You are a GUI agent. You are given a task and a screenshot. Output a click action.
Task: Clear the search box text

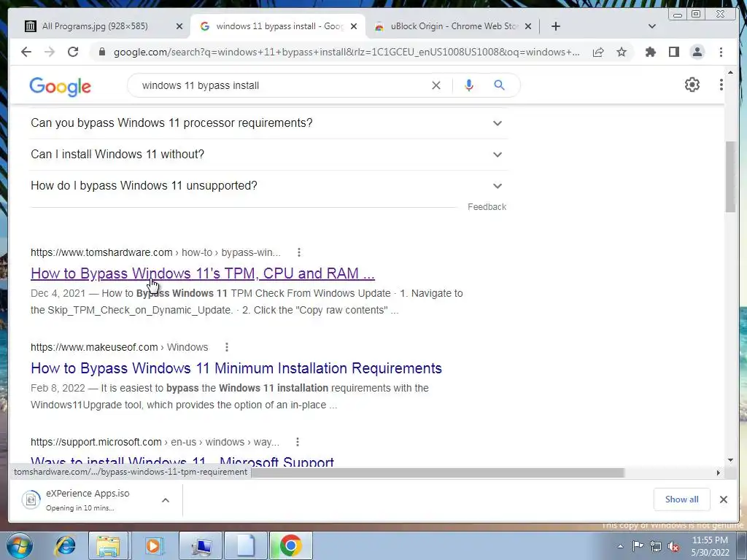[436, 85]
